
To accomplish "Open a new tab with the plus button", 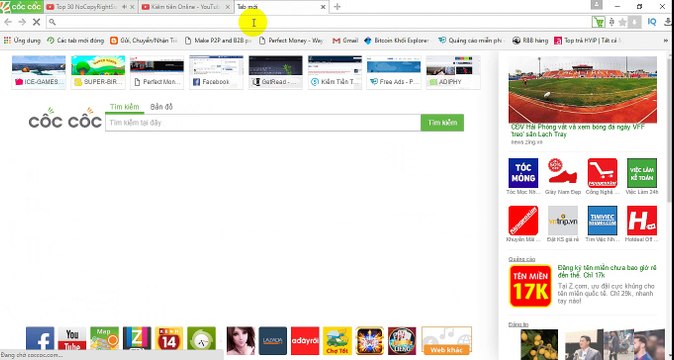I will [337, 7].
